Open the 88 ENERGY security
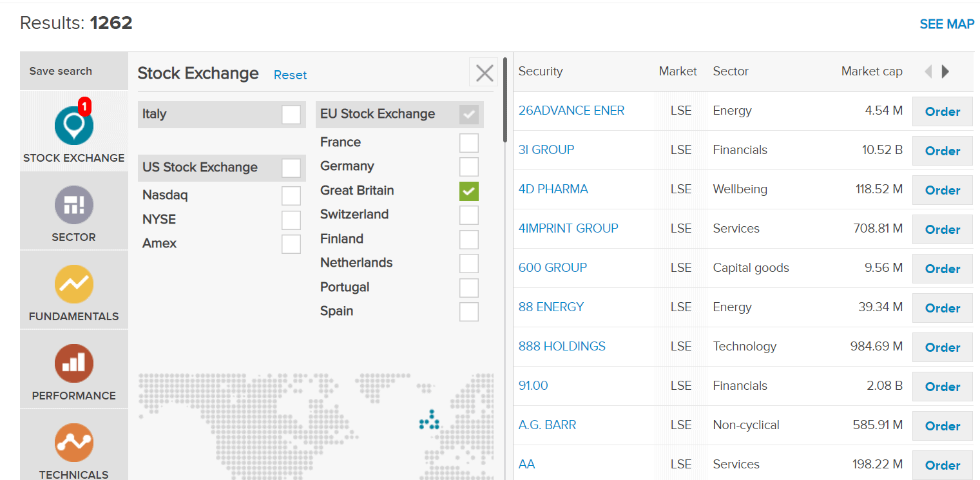The width and height of the screenshot is (980, 480). (551, 307)
